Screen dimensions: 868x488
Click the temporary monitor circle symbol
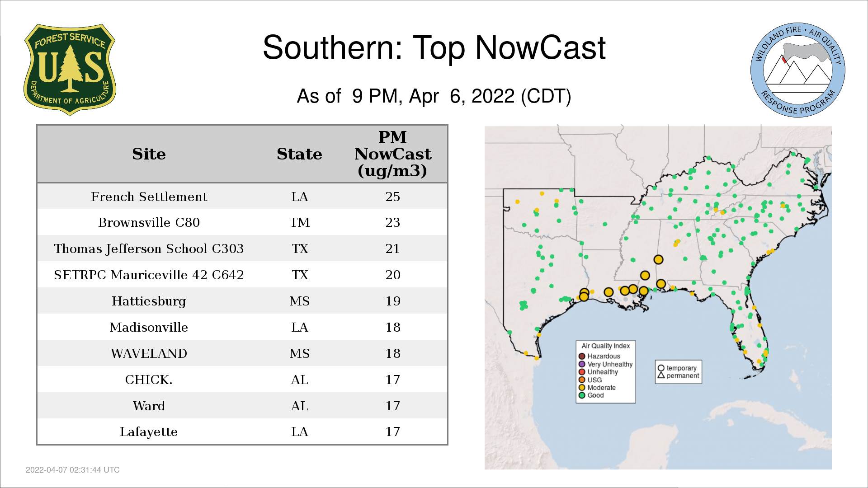(661, 368)
